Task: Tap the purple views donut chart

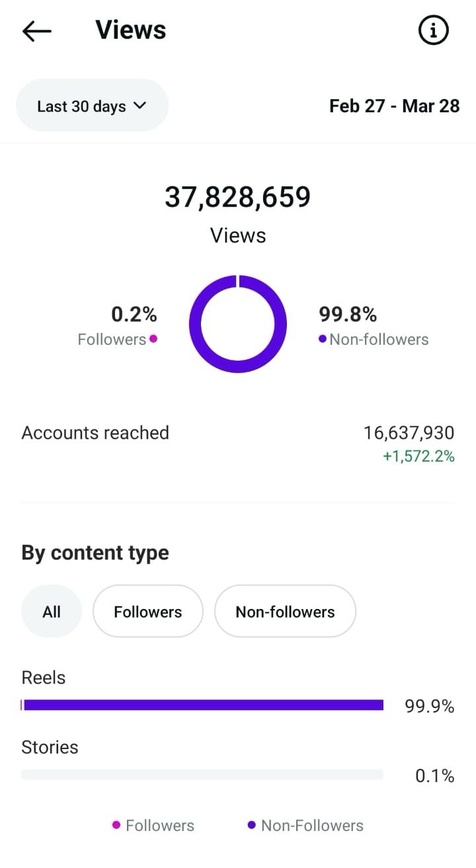Action: coord(238,324)
